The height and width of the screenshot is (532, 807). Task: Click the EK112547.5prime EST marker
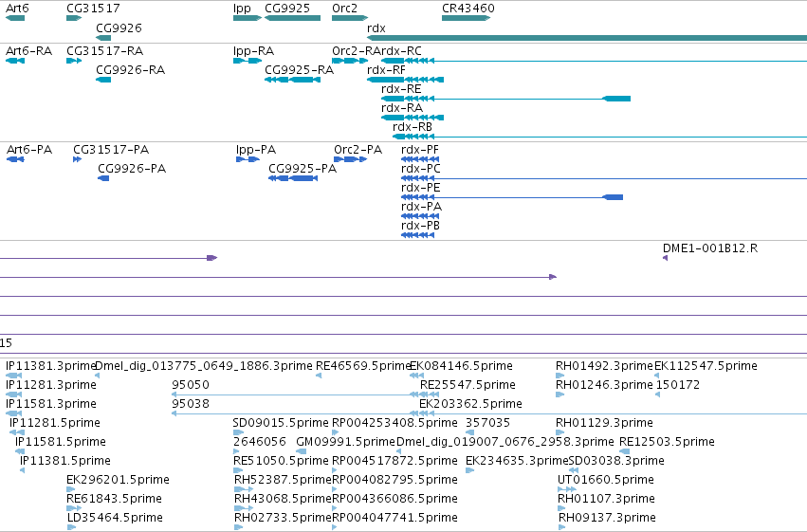point(657,376)
